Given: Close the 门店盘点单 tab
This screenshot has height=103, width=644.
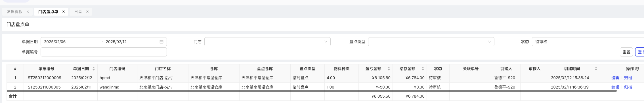Looking at the screenshot, I should 64,12.
